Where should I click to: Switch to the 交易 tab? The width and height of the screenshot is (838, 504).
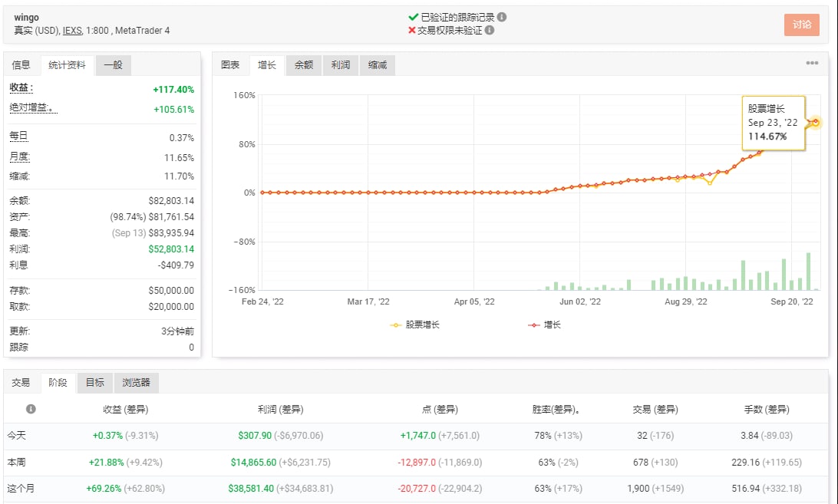click(x=21, y=383)
